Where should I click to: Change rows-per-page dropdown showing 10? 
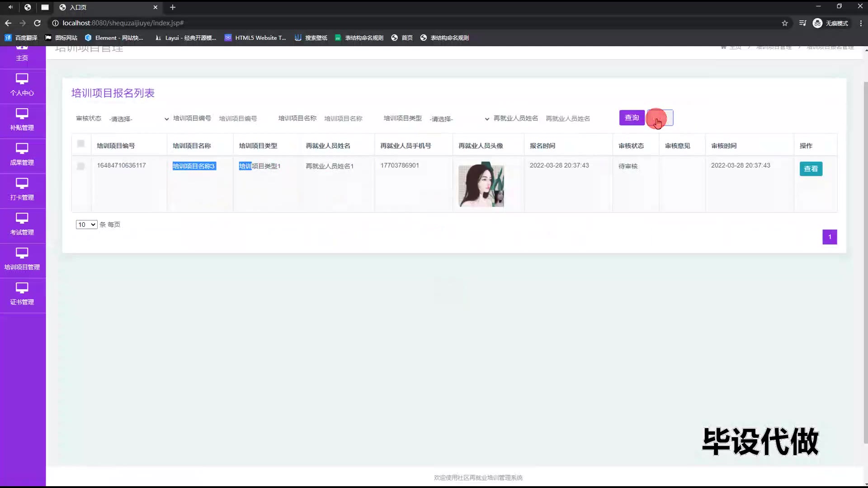tap(86, 225)
